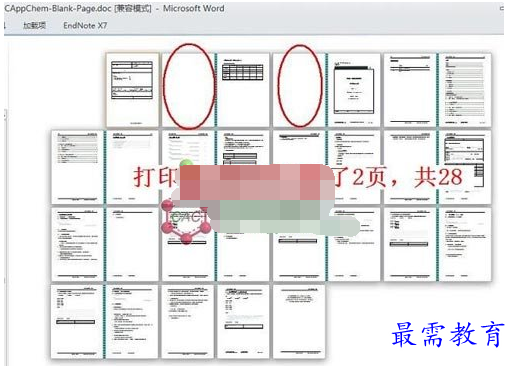Select the blank page right after the form-table page
Image resolution: width=513 pixels, height=366 pixels.
pyautogui.click(x=188, y=90)
